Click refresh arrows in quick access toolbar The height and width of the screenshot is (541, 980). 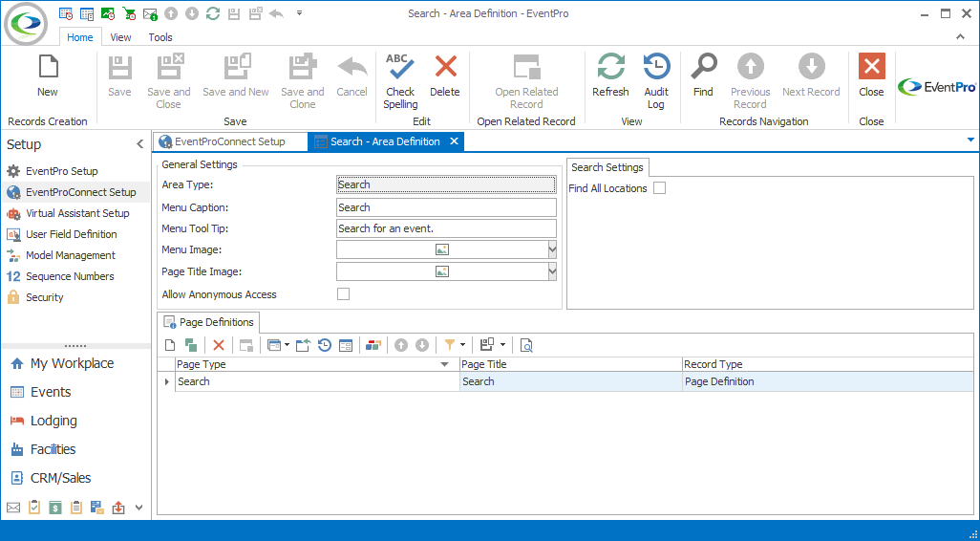(x=213, y=13)
